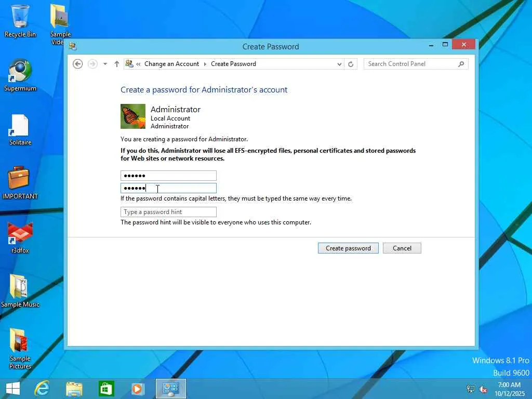
Task: Click the muted volume tray icon
Action: pos(483,389)
